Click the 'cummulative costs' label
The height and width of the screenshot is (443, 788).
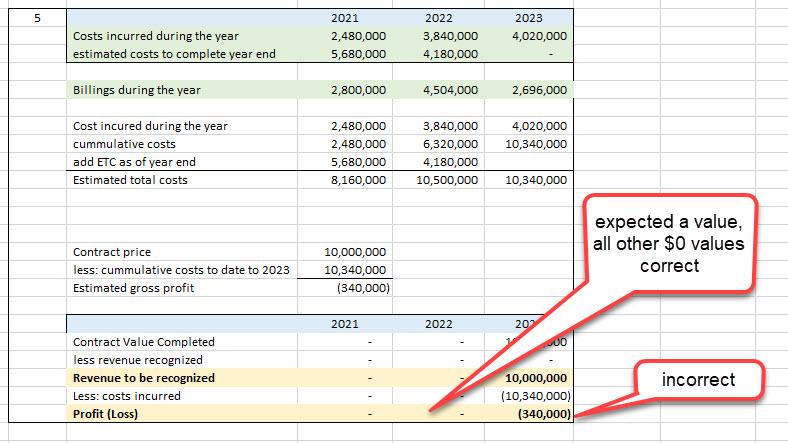124,144
